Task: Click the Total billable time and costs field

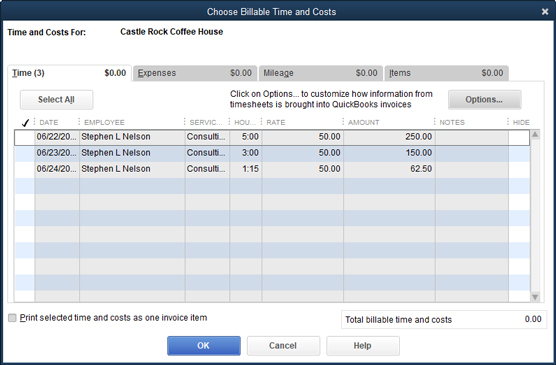Action: [444, 320]
